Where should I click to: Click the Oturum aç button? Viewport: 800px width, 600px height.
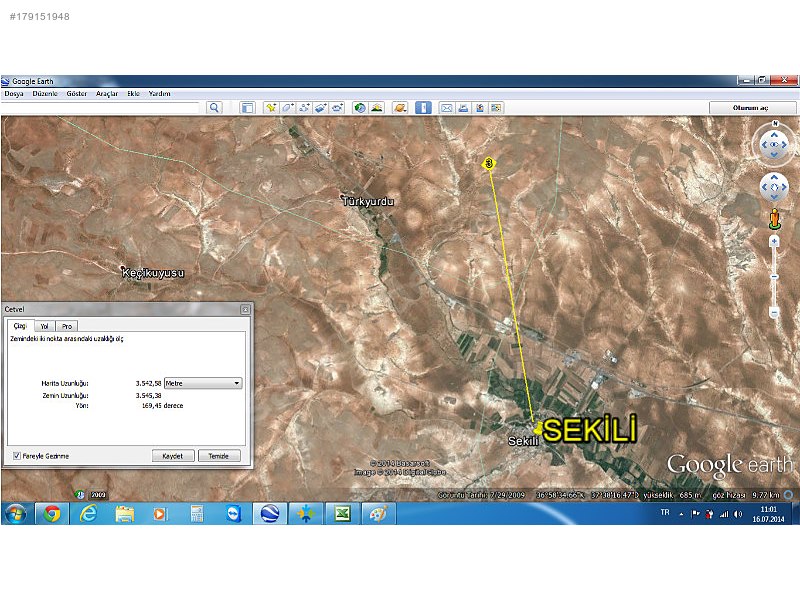pos(751,108)
